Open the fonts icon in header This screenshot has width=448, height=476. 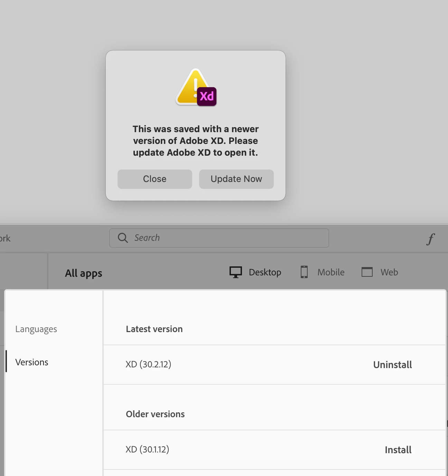pyautogui.click(x=431, y=239)
